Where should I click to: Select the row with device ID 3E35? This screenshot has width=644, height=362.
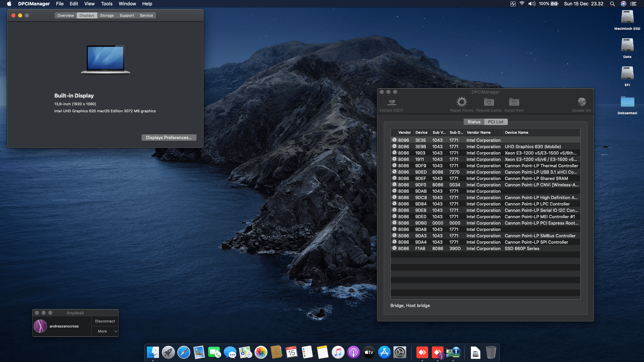tap(485, 140)
